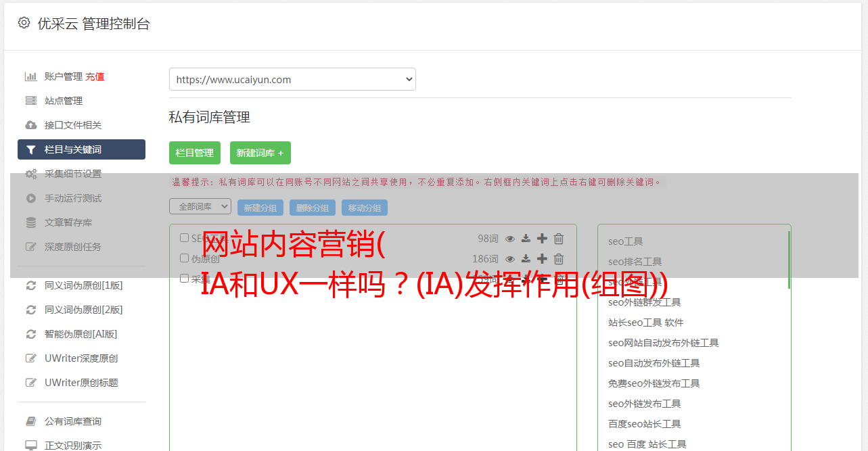Viewport: 868px width, 451px height.
Task: Click the 移动分组 button
Action: (365, 208)
